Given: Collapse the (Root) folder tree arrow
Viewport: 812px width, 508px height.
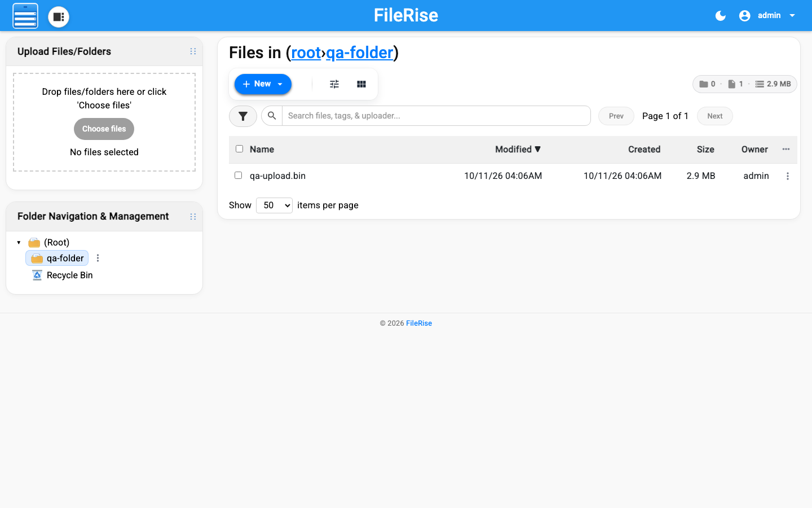Looking at the screenshot, I should pyautogui.click(x=19, y=243).
